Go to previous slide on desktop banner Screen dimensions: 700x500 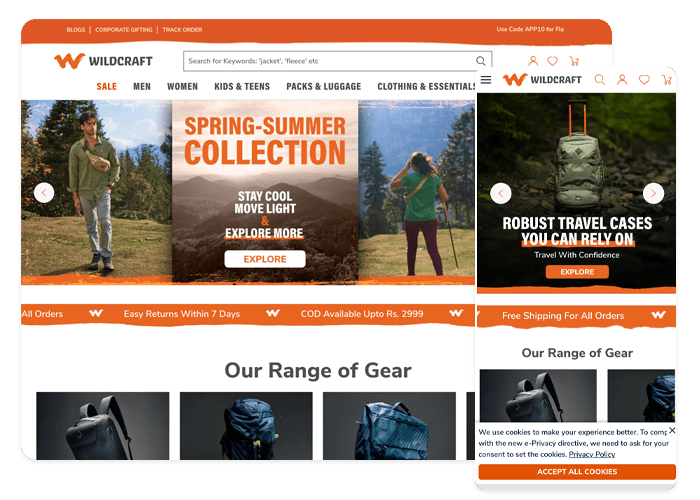[x=44, y=193]
